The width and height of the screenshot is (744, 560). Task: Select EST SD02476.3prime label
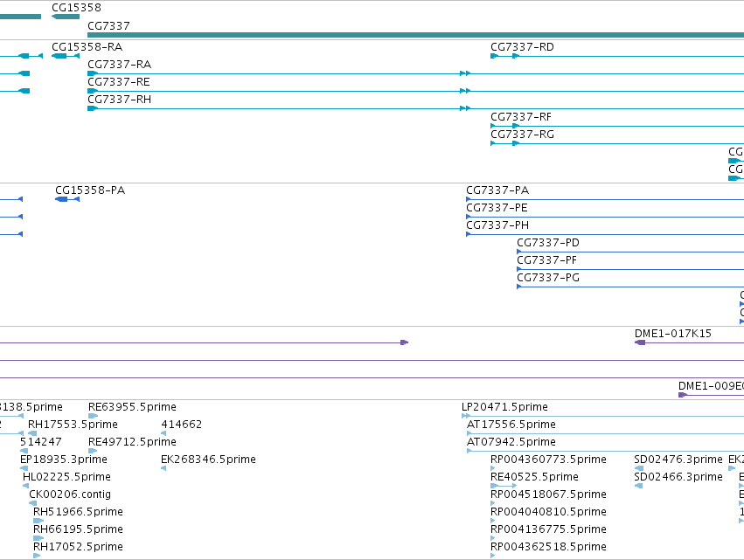(678, 460)
